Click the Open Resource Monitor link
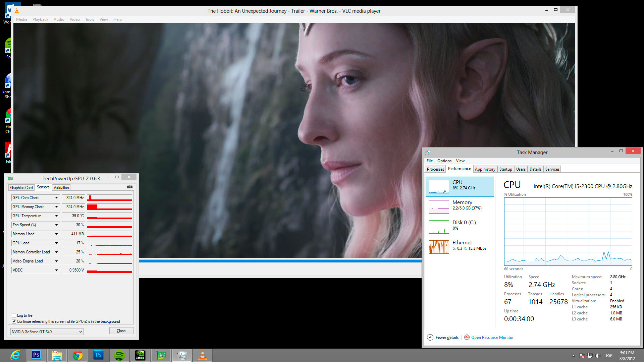This screenshot has width=644, height=362. (492, 337)
